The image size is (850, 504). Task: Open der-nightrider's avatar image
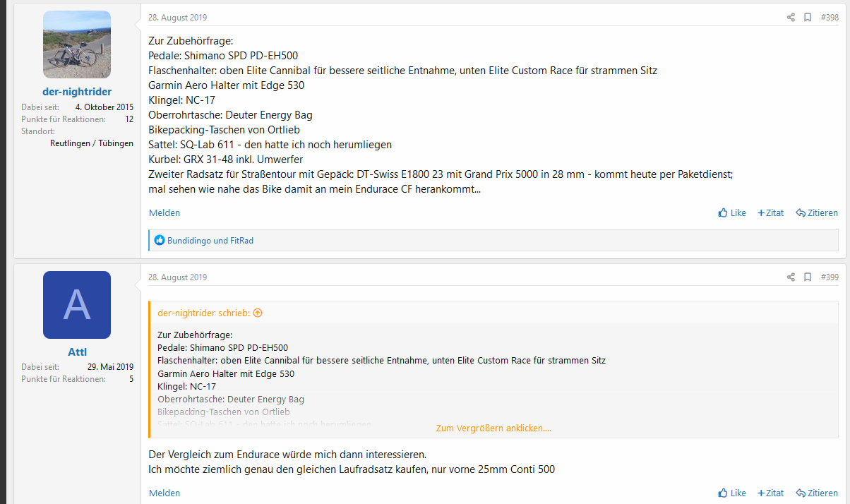(x=77, y=44)
